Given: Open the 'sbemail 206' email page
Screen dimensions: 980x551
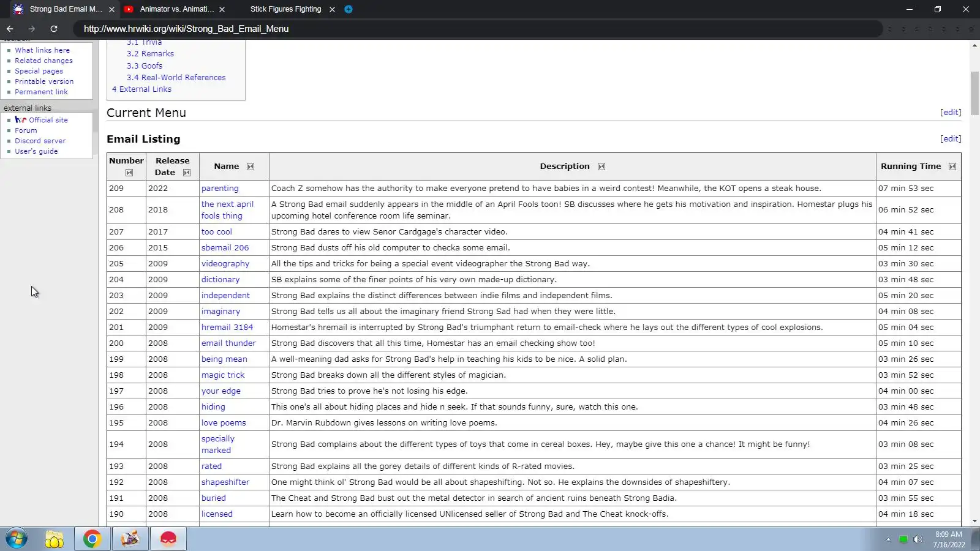Looking at the screenshot, I should point(225,248).
